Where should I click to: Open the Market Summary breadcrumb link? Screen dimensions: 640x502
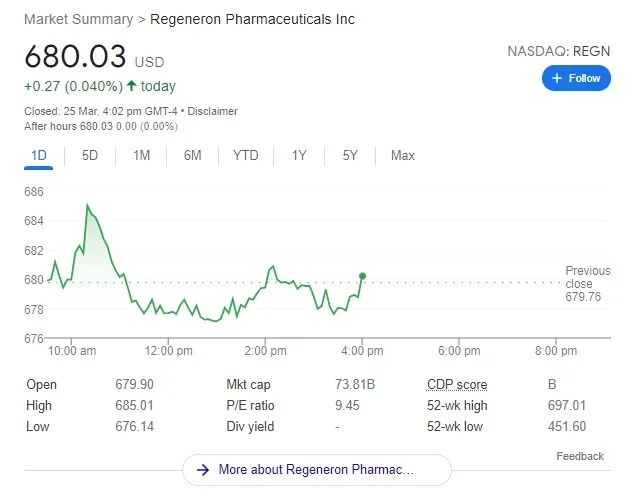click(78, 19)
